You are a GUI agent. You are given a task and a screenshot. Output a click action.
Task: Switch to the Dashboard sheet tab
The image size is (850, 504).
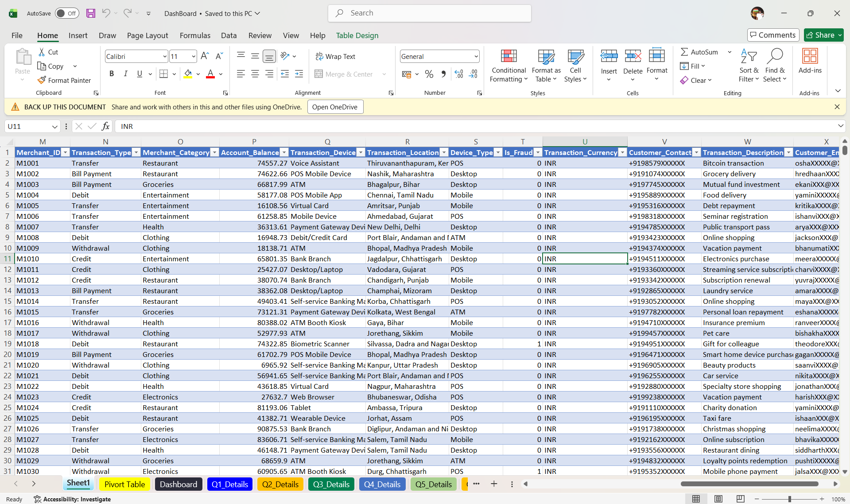tap(179, 484)
